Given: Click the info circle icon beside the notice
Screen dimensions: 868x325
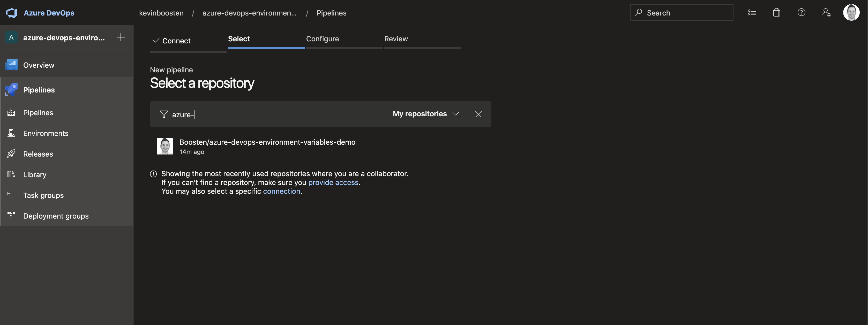Looking at the screenshot, I should [153, 174].
